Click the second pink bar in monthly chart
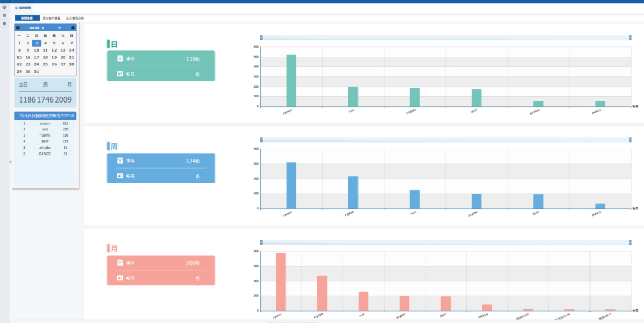Screen dimensions: 644x323 point(322,293)
